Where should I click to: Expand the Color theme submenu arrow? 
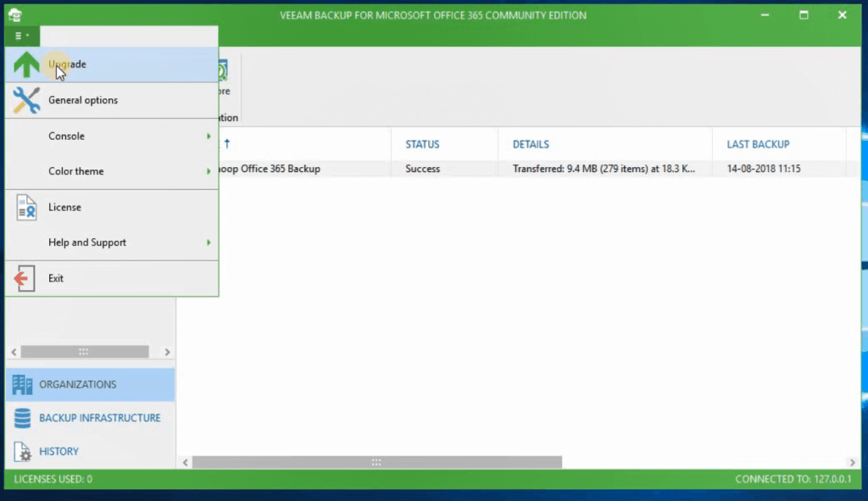(x=209, y=171)
